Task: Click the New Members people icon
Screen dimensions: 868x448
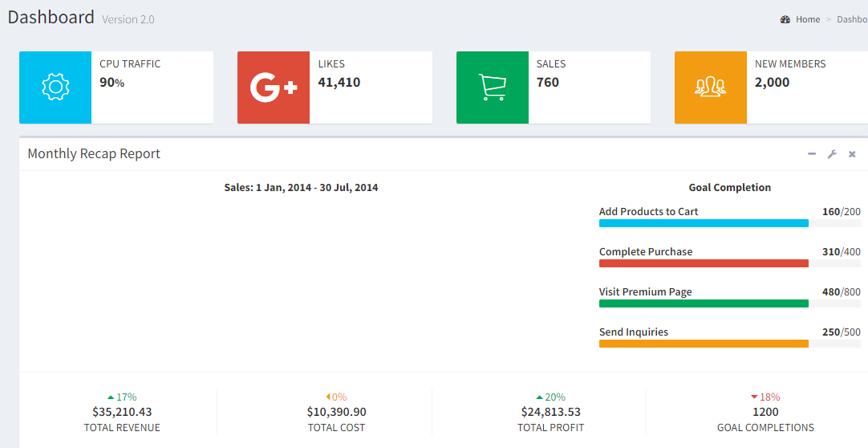Action: (x=710, y=88)
